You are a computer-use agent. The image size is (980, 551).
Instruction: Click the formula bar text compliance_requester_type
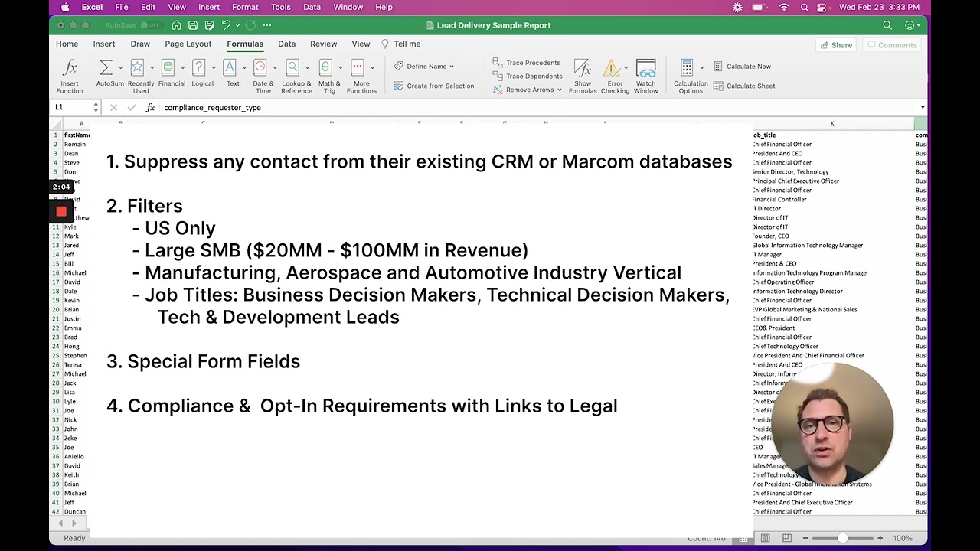pos(212,107)
